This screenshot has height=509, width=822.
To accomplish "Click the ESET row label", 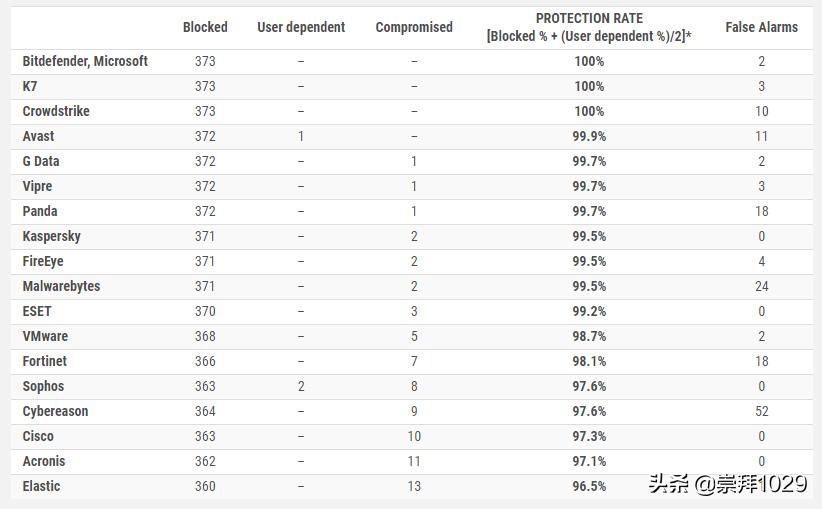I will pyautogui.click(x=37, y=311).
